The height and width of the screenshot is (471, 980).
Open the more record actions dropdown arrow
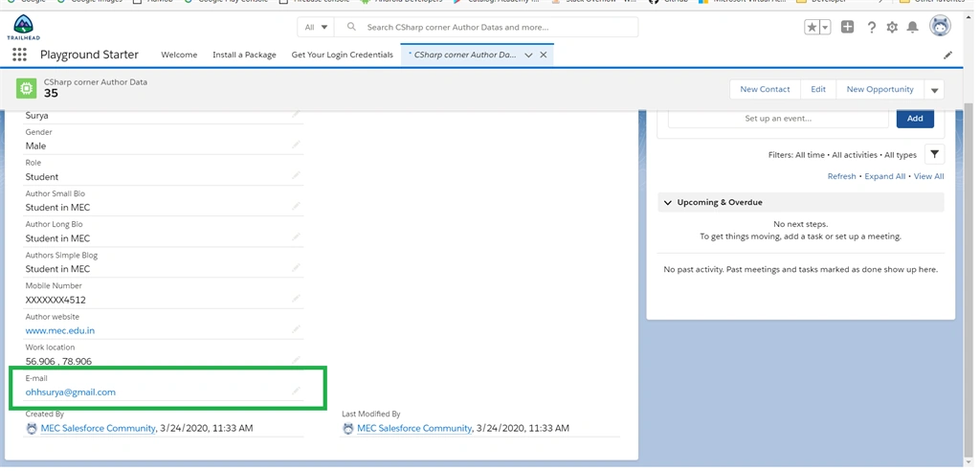click(934, 89)
